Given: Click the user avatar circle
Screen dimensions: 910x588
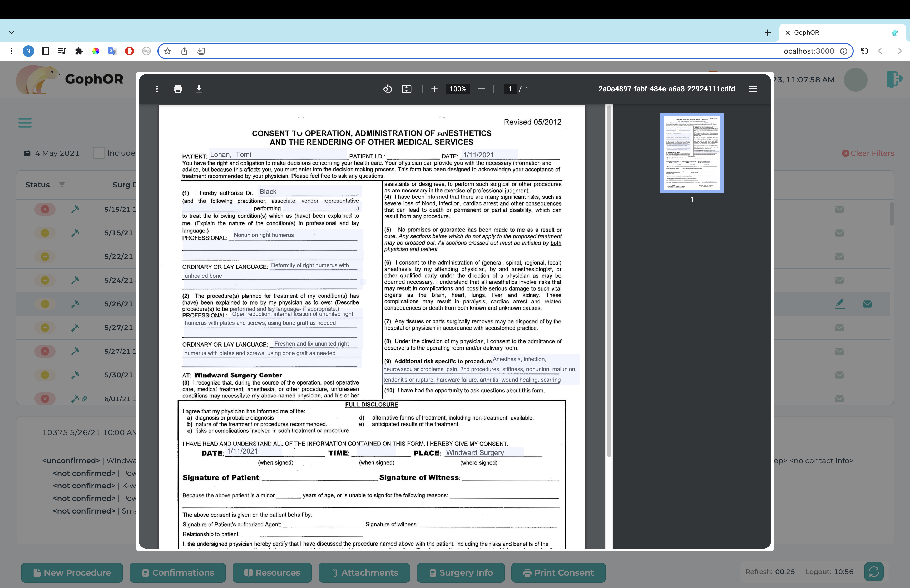Looking at the screenshot, I should (855, 80).
